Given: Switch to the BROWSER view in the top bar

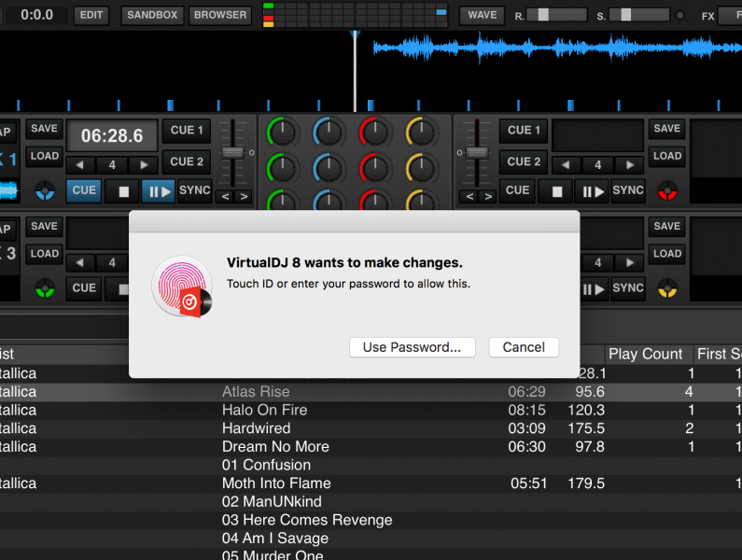Looking at the screenshot, I should pyautogui.click(x=220, y=15).
